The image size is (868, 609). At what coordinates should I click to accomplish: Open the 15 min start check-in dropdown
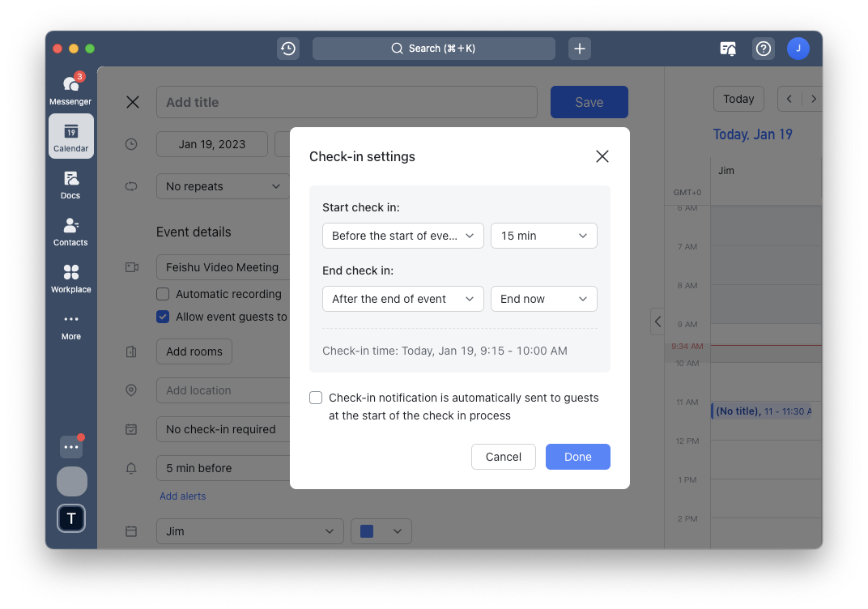tap(543, 236)
